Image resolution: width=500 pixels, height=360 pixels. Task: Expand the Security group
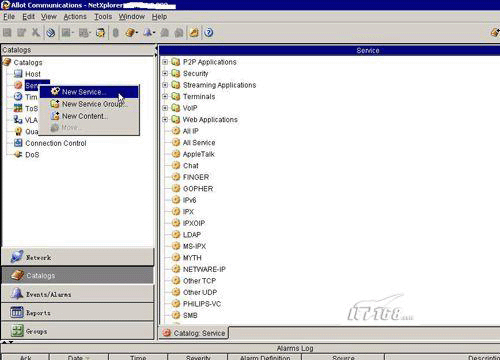(165, 73)
